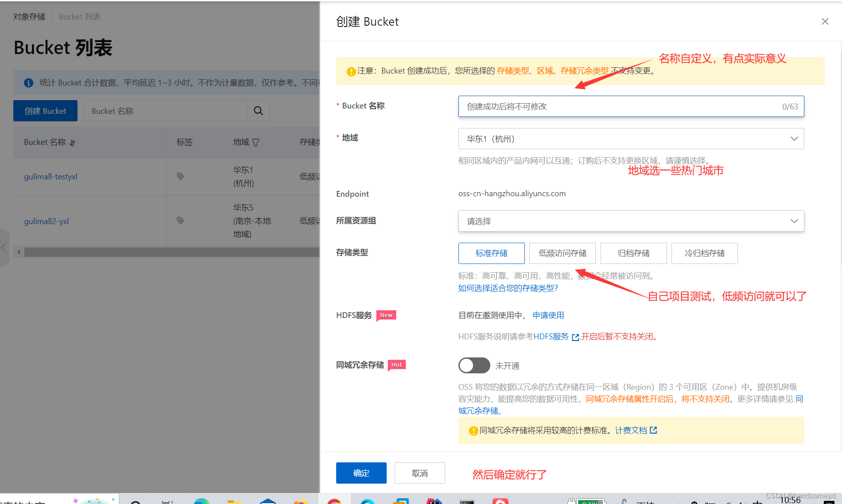Click the external link icon next to 计费文档

(653, 430)
